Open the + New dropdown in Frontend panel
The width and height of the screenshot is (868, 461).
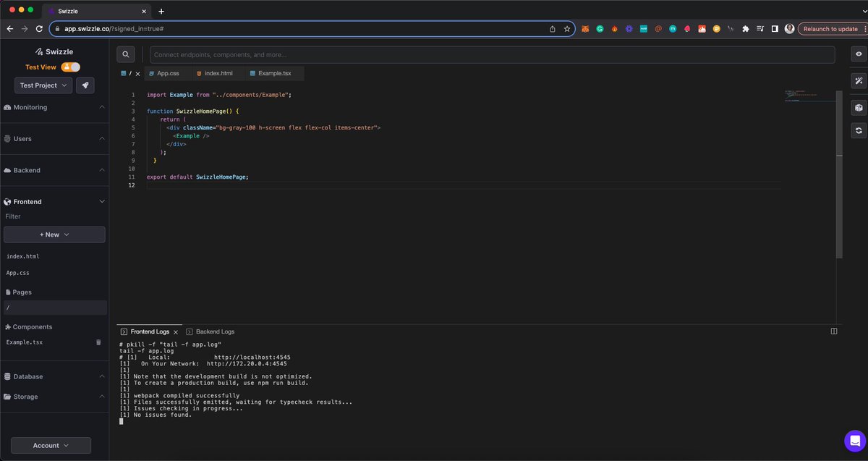pos(54,234)
